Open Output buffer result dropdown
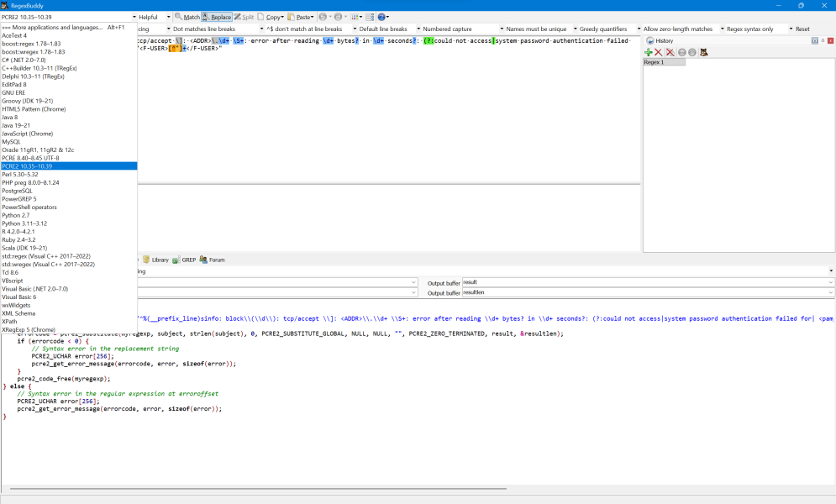836x504 pixels. [831, 282]
